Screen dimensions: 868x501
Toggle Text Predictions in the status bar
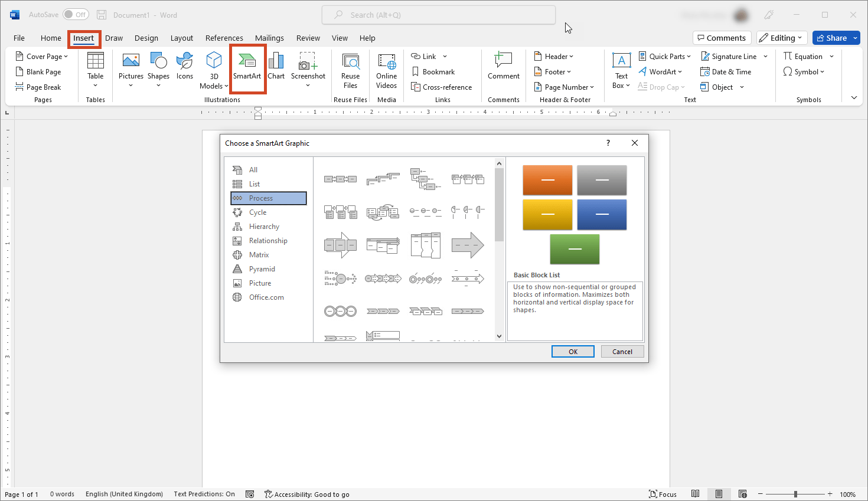[204, 494]
